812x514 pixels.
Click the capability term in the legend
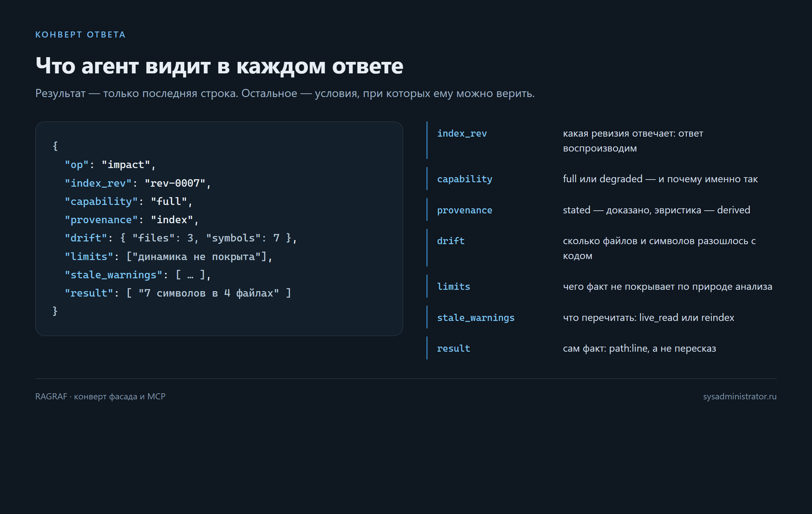(465, 179)
